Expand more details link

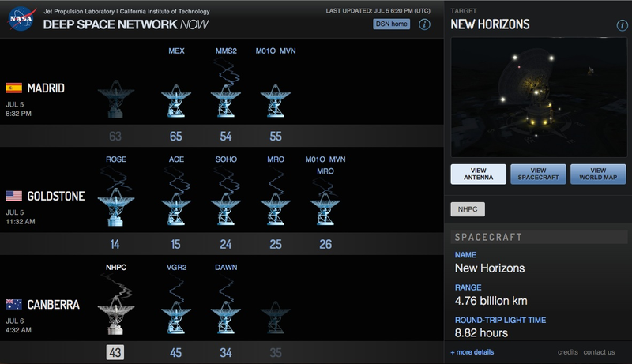[x=472, y=352]
